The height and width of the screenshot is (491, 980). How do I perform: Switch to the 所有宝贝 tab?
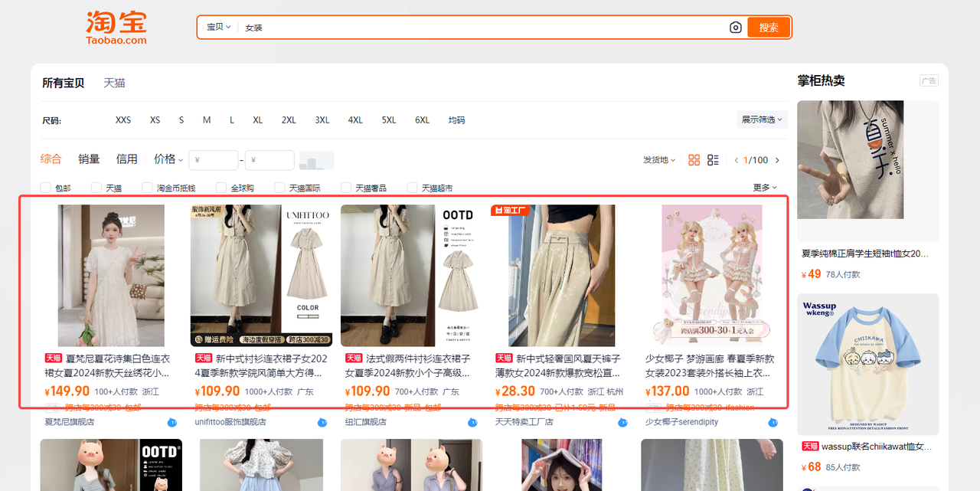64,83
